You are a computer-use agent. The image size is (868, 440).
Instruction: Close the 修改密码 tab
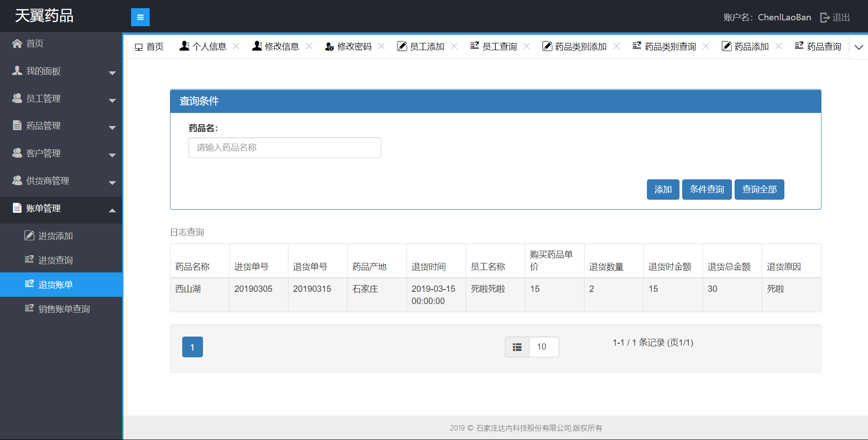pyautogui.click(x=382, y=46)
